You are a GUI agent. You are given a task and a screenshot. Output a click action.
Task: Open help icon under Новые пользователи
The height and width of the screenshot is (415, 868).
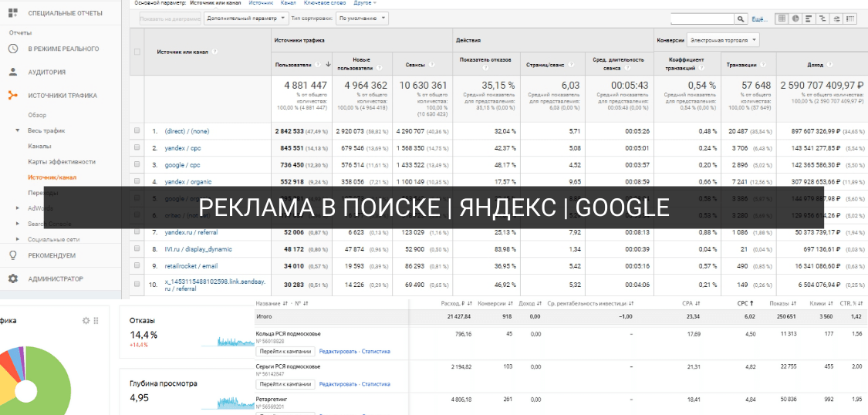tap(380, 69)
